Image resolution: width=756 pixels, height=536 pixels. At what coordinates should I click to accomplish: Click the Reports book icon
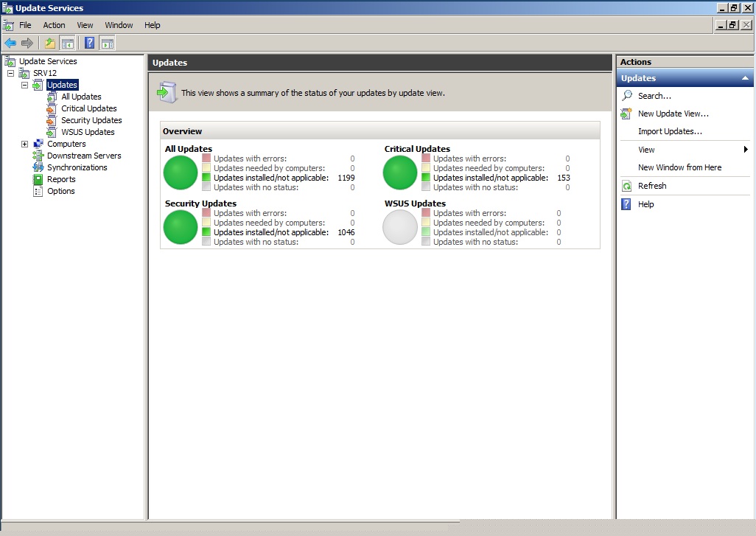(x=38, y=179)
